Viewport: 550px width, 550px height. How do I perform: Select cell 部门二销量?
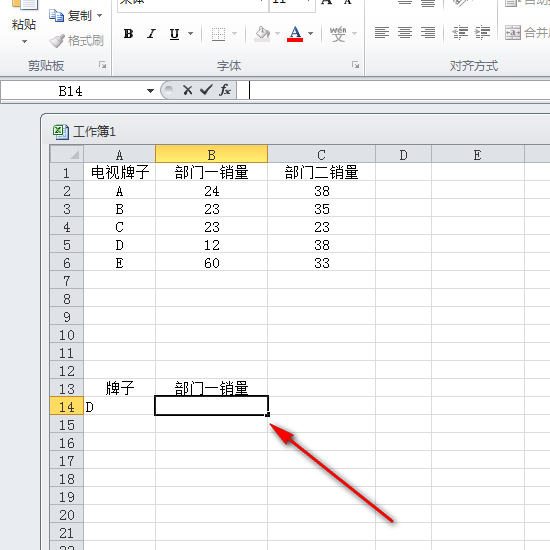click(321, 173)
